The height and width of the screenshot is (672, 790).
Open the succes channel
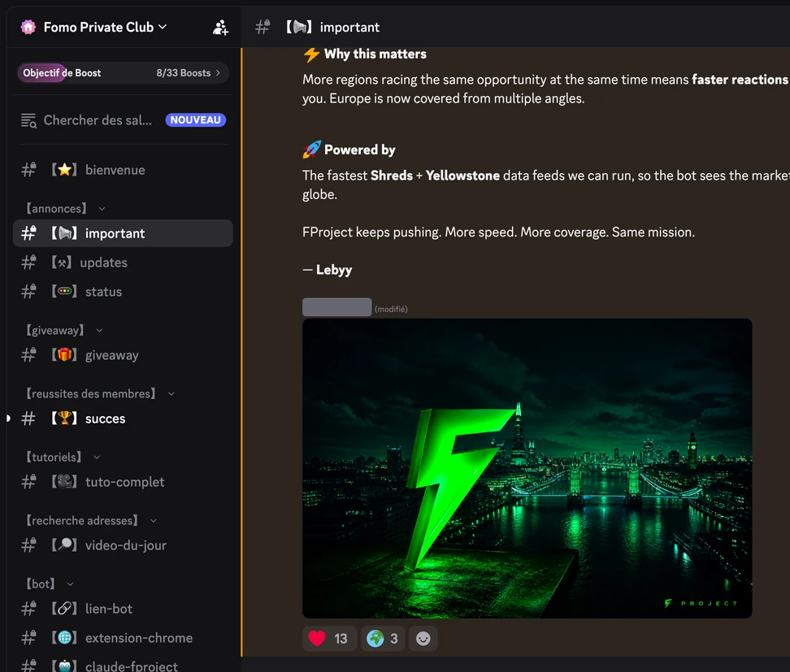pyautogui.click(x=123, y=418)
